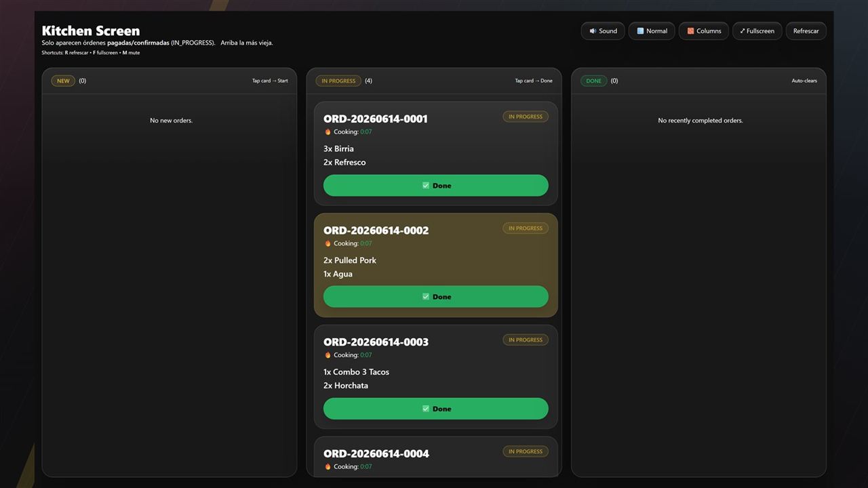This screenshot has height=488, width=868.
Task: Mark order ORD-20260614-0001 as Done
Action: point(436,186)
